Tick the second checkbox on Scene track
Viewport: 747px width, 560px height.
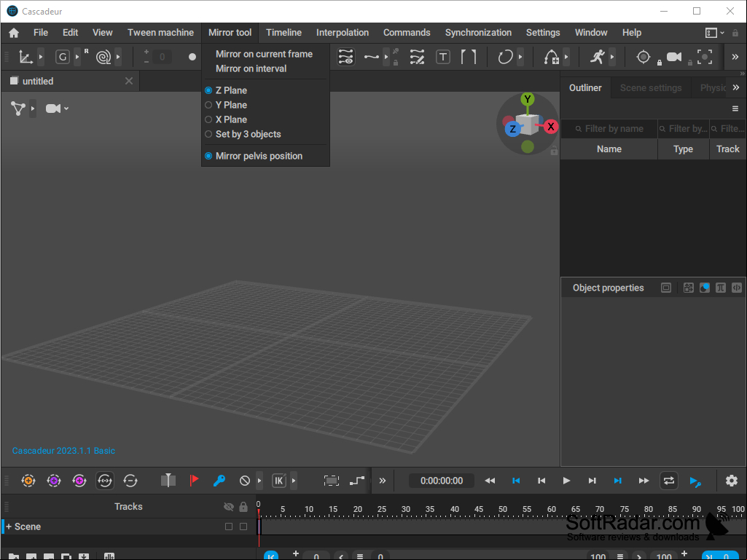coord(243,527)
